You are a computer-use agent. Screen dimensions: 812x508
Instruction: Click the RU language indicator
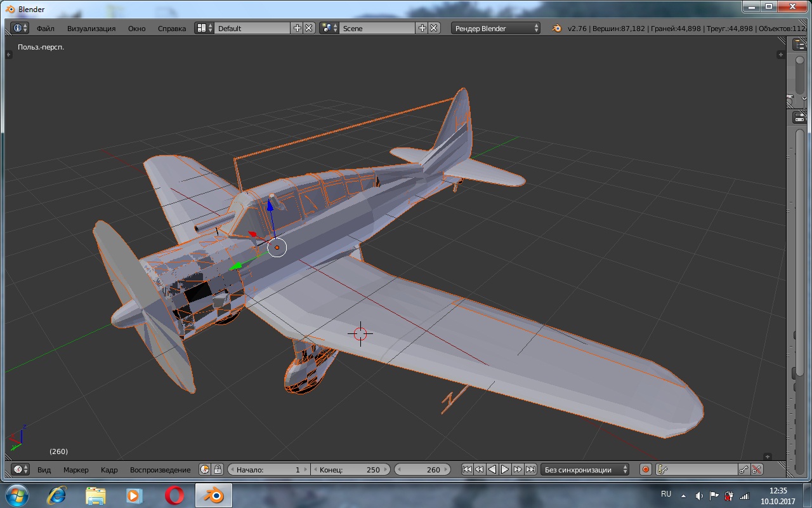pyautogui.click(x=666, y=494)
